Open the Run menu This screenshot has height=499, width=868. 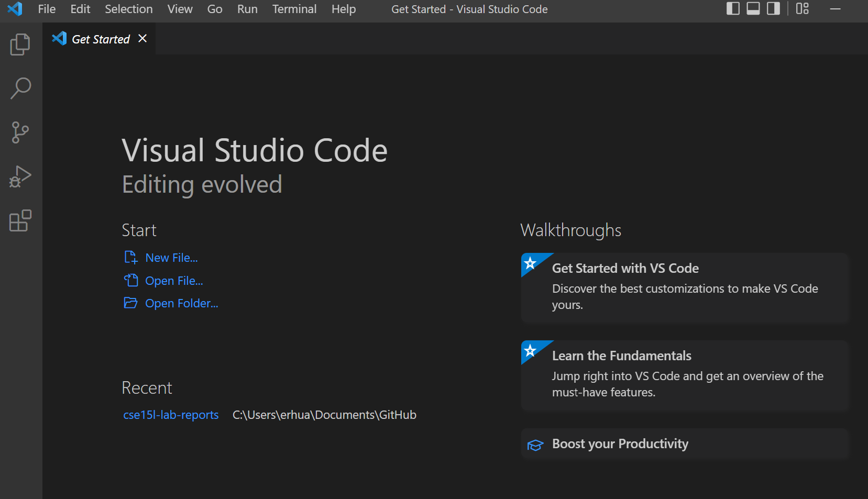(x=247, y=9)
